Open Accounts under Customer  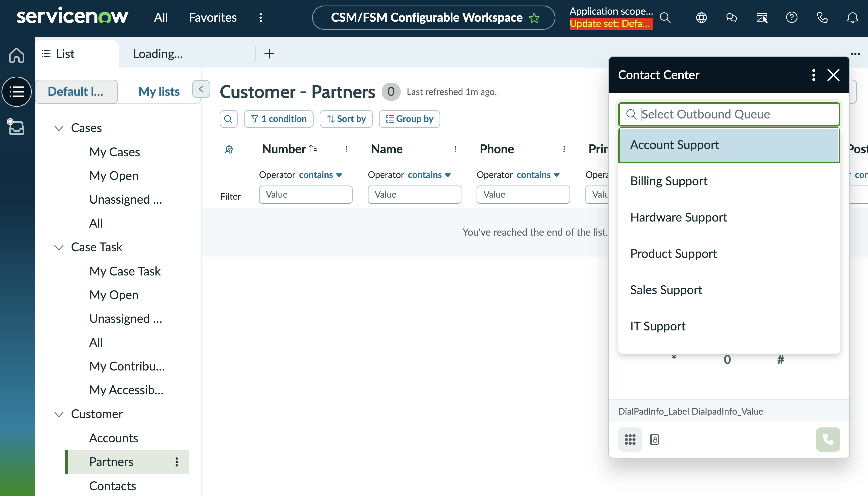113,438
